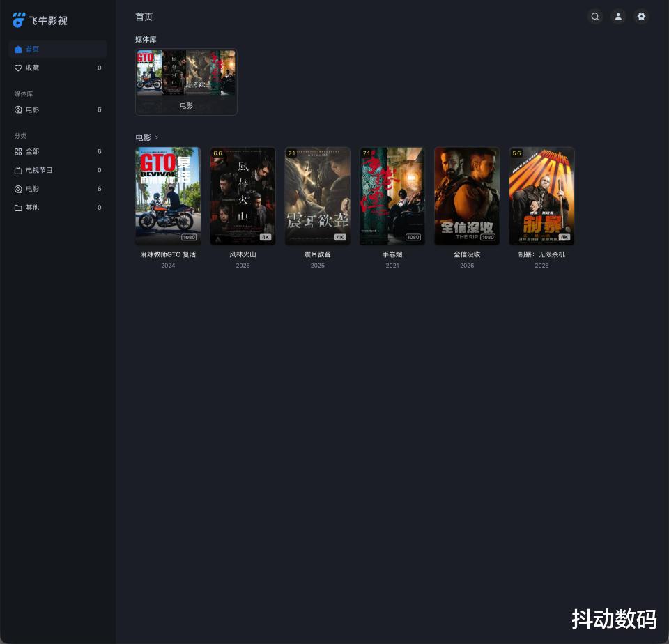The image size is (669, 644).
Task: Click the title text 风林火山
Action: (x=243, y=254)
